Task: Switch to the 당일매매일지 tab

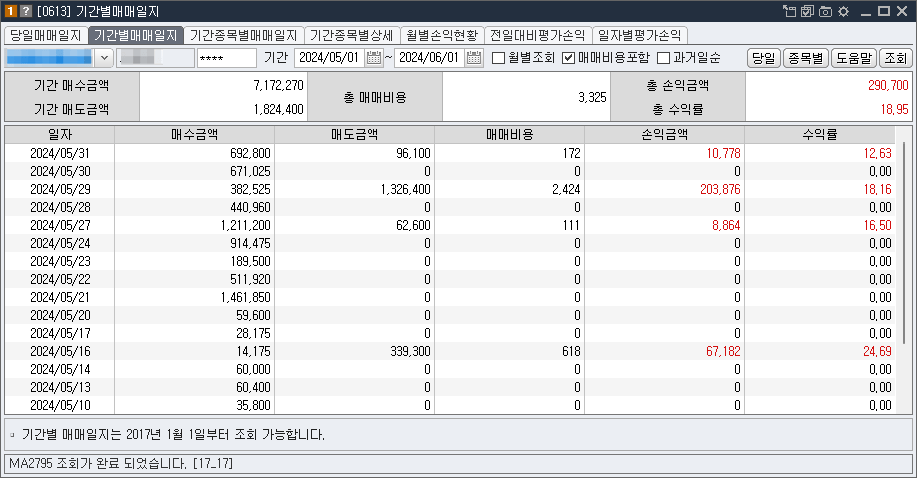Action: click(x=46, y=36)
